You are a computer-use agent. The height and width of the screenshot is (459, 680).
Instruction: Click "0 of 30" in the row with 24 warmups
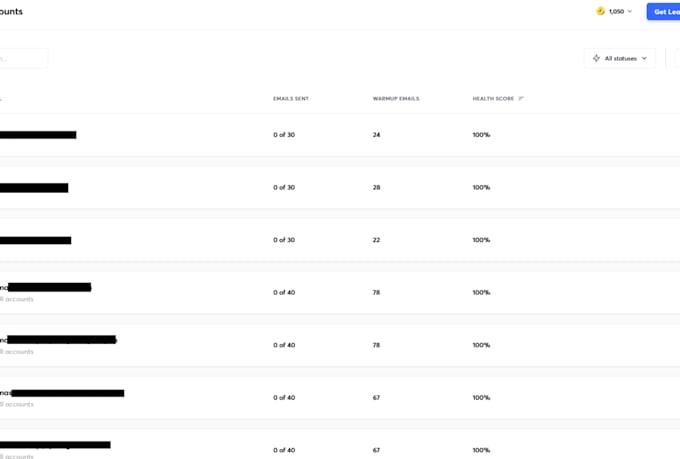click(284, 135)
